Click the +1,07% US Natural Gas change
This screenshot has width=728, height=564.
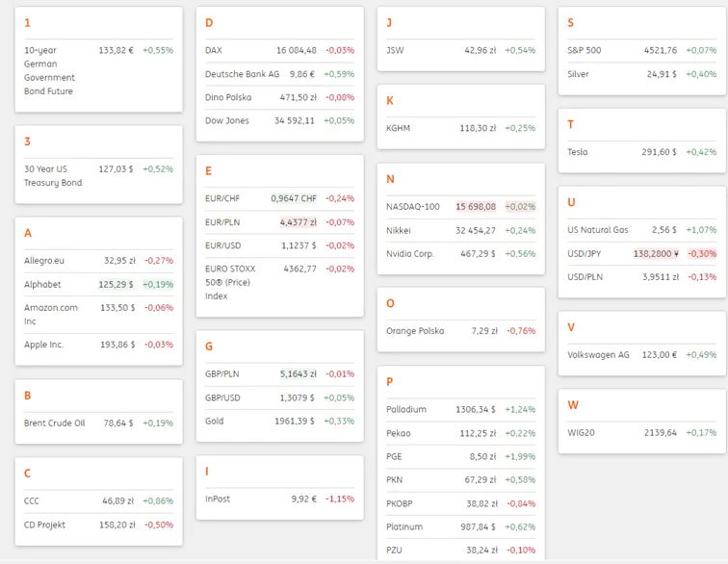[x=701, y=230]
